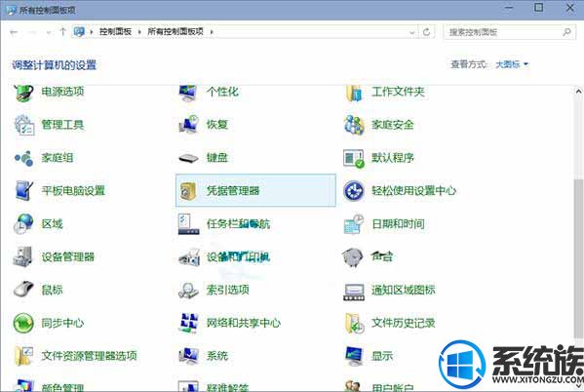This screenshot has width=584, height=392.
Task: Open the 凭据管理器 credential manager icon
Action: pos(188,191)
